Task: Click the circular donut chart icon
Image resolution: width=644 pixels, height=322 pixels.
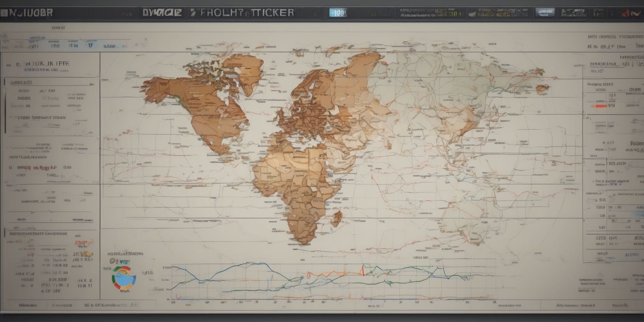Action: (124, 278)
